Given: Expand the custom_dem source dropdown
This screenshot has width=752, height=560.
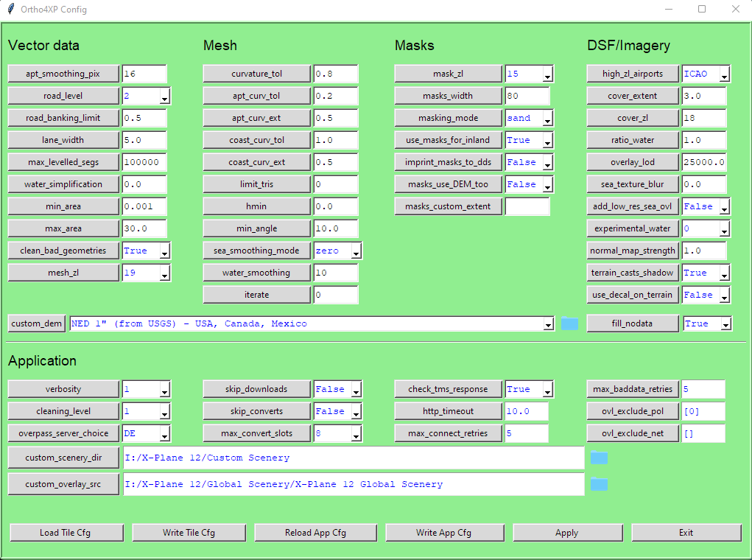Looking at the screenshot, I should tap(548, 324).
